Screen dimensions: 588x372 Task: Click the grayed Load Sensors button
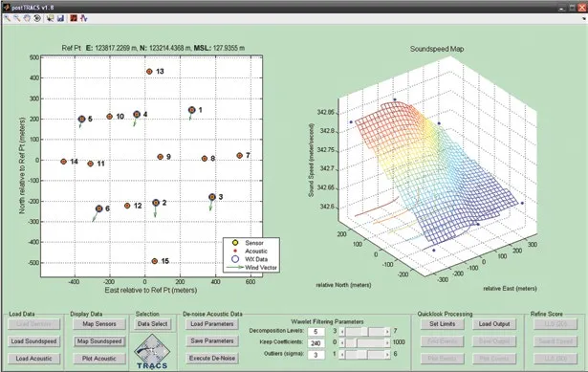[33, 324]
